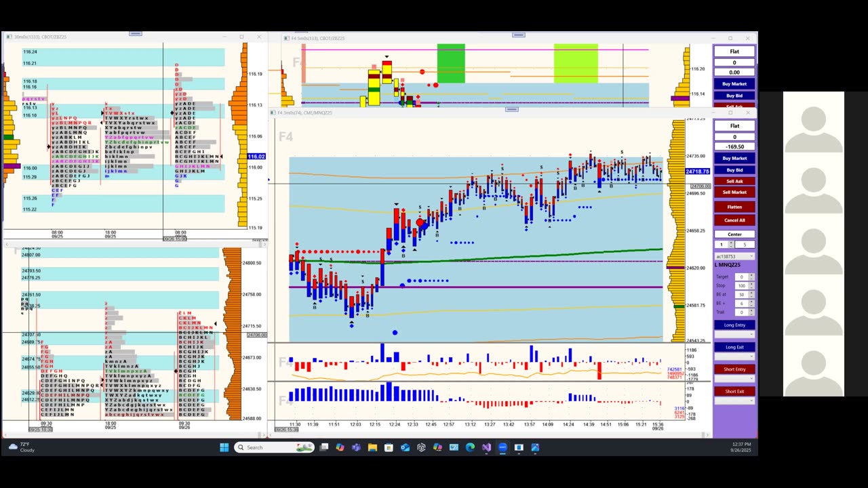Click the Trail stepper arrows
The height and width of the screenshot is (488, 868).
tap(751, 312)
